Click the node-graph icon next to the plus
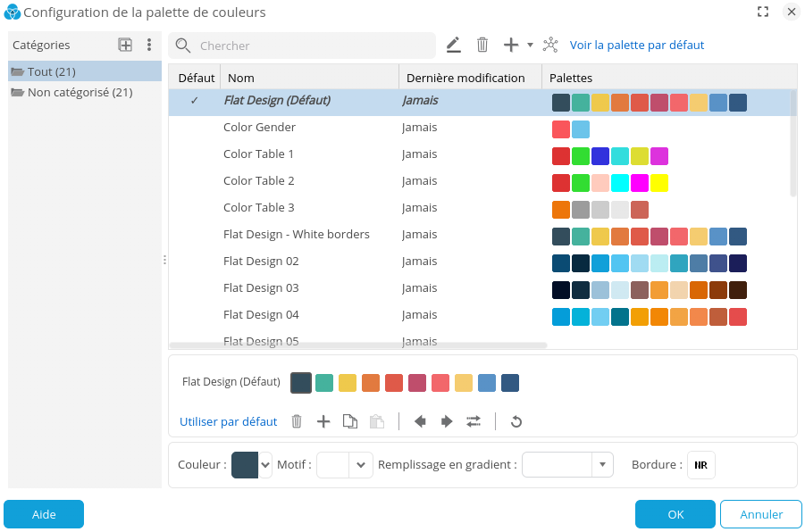The image size is (805, 532). click(549, 45)
